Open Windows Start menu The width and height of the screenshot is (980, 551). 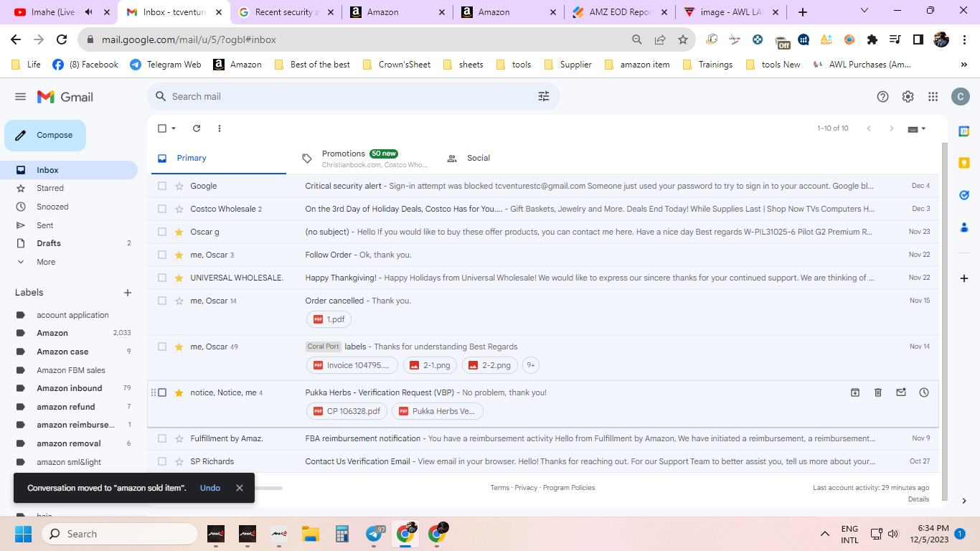coord(24,534)
